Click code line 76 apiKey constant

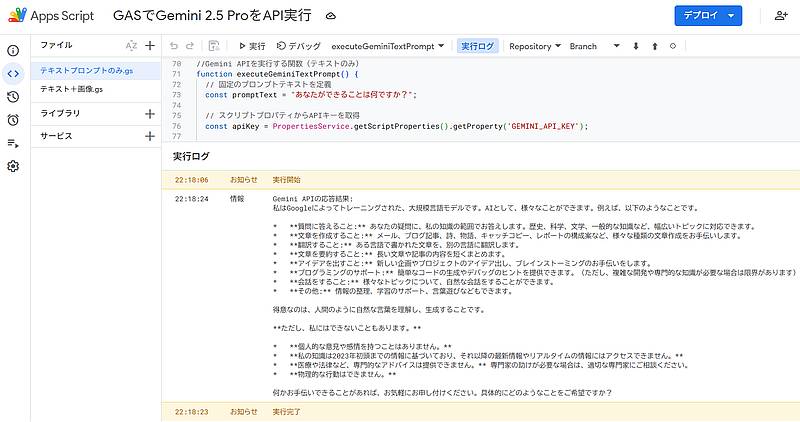396,126
